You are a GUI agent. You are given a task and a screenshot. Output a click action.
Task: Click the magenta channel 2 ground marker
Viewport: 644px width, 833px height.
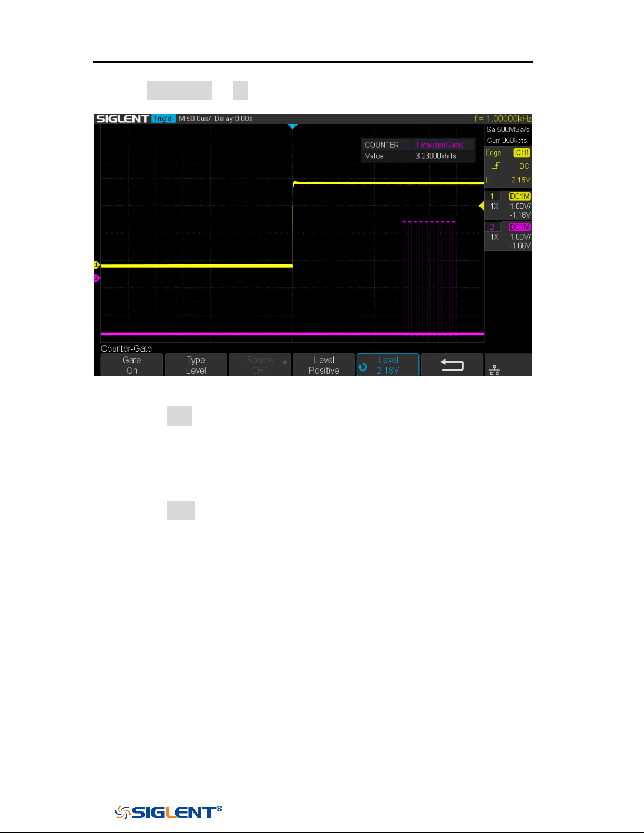coord(97,278)
